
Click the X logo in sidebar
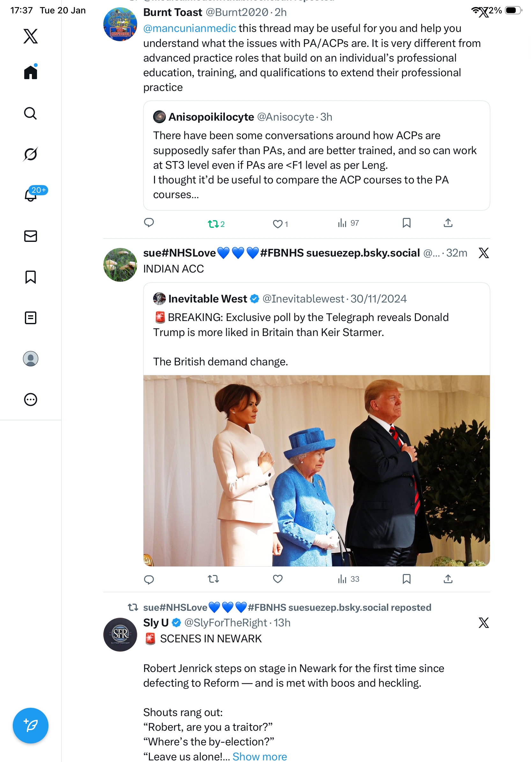point(31,36)
